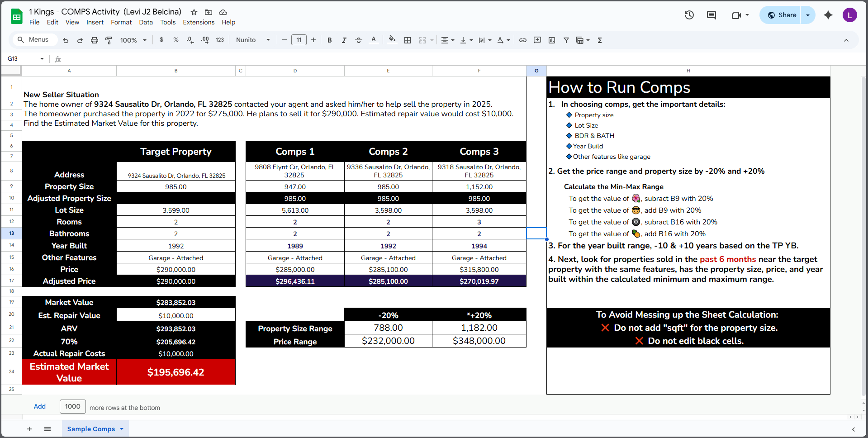The width and height of the screenshot is (868, 438).
Task: Open more number formats (123) menu
Action: coord(220,40)
